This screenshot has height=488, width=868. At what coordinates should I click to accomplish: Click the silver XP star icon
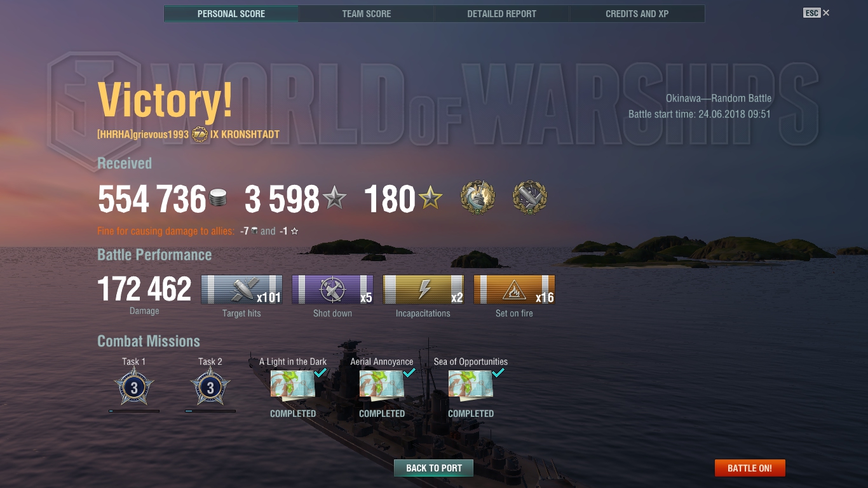coord(334,198)
